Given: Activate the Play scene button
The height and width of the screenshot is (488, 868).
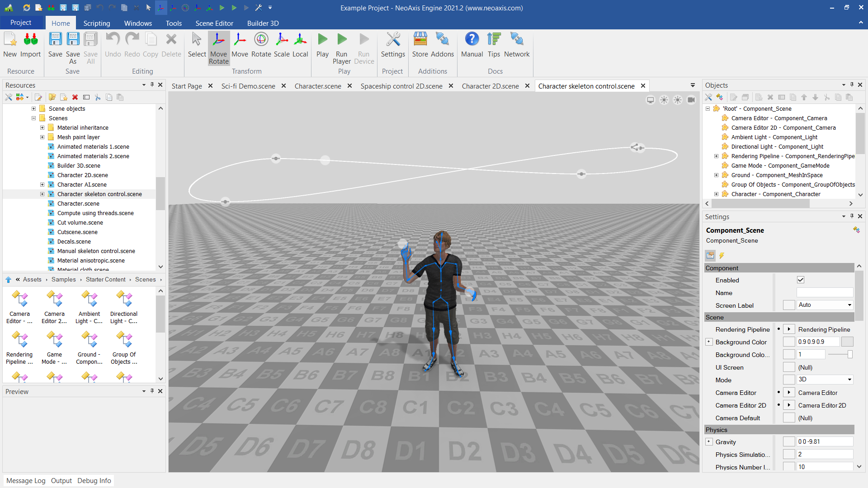Looking at the screenshot, I should 322,44.
